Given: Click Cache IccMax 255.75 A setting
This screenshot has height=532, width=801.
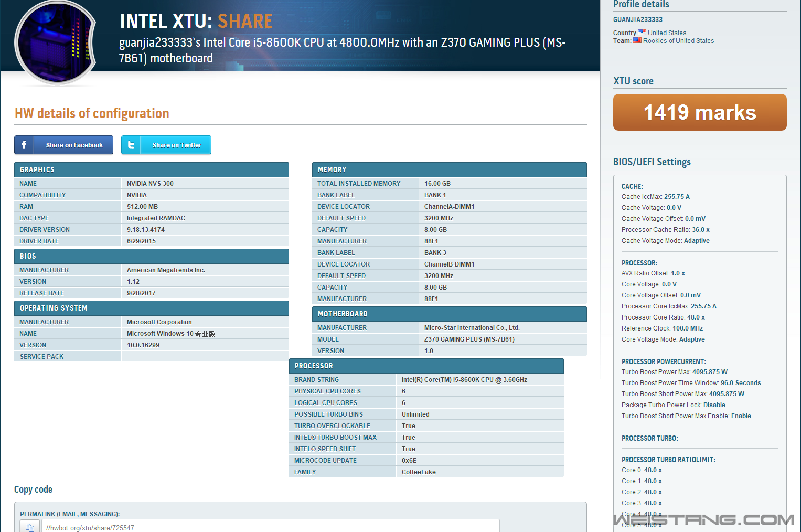Looking at the screenshot, I should (656, 197).
